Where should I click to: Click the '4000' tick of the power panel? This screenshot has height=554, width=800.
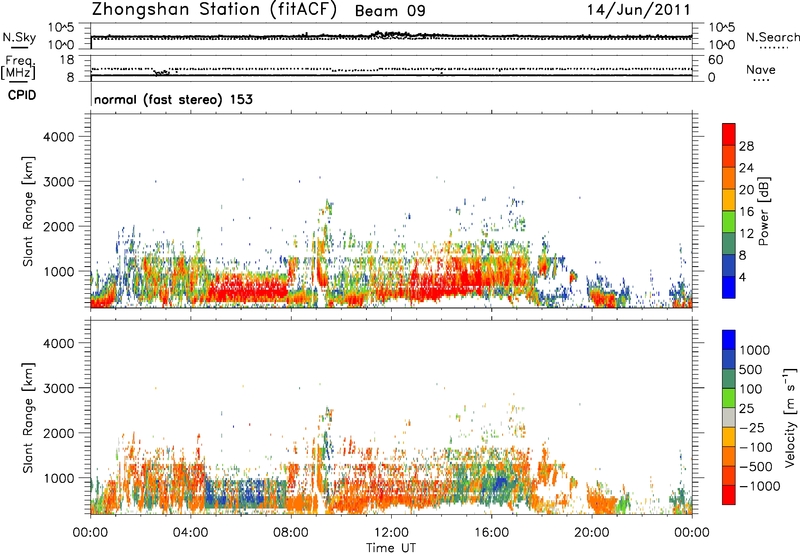click(x=58, y=137)
